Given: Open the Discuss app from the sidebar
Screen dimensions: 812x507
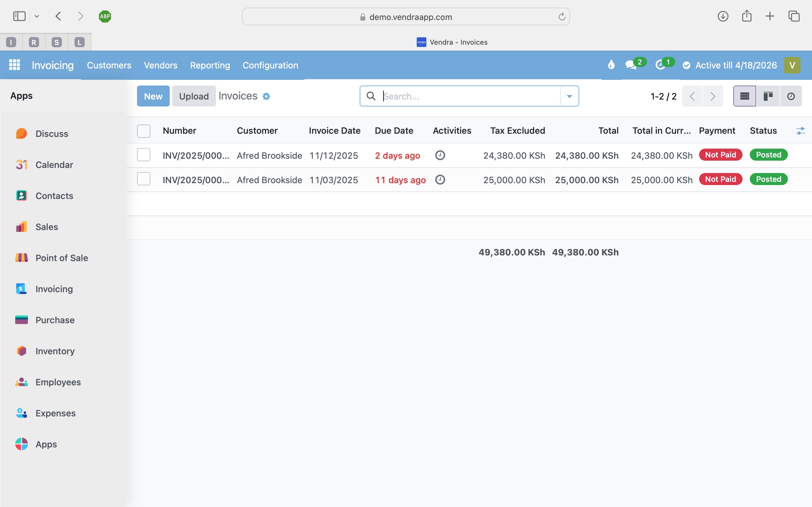Looking at the screenshot, I should (x=51, y=133).
